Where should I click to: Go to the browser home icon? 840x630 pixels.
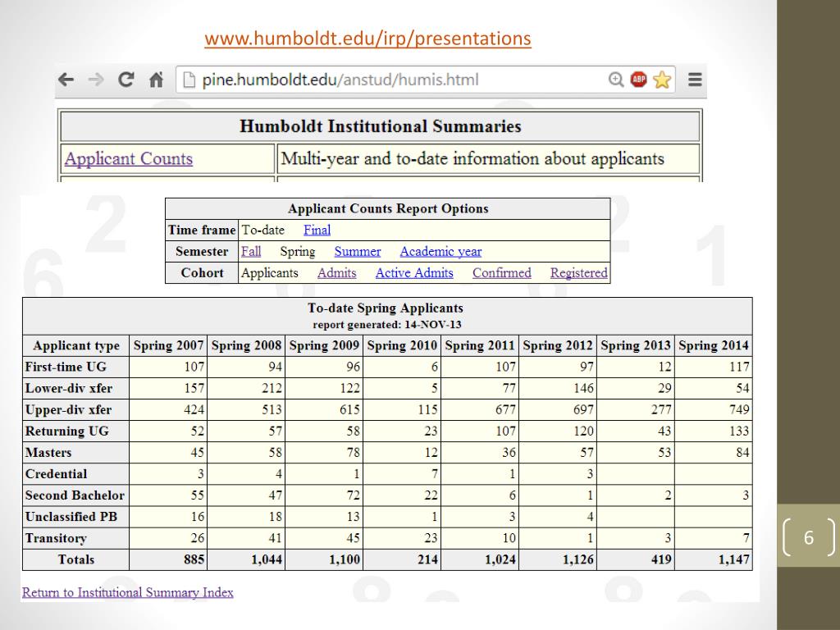(156, 80)
